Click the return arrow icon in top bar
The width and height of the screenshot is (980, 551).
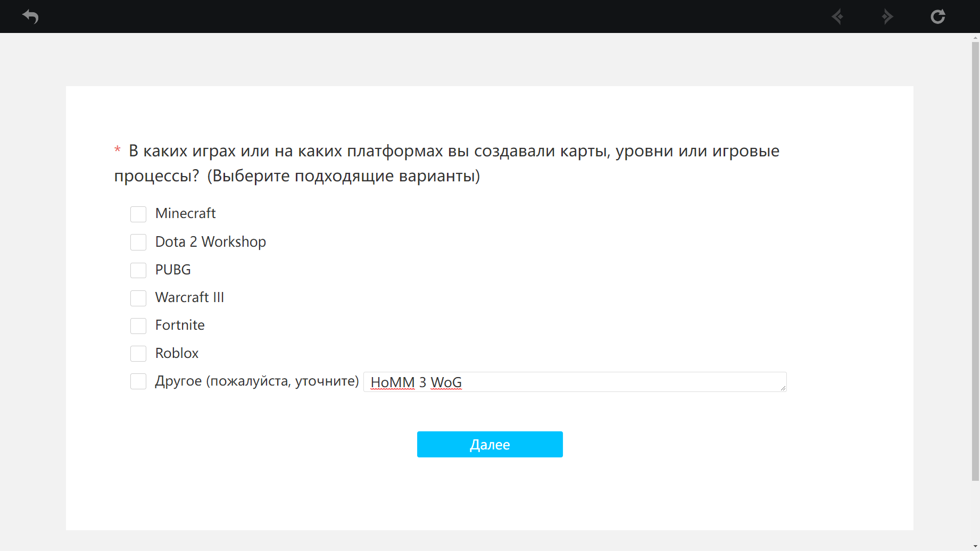pyautogui.click(x=30, y=16)
